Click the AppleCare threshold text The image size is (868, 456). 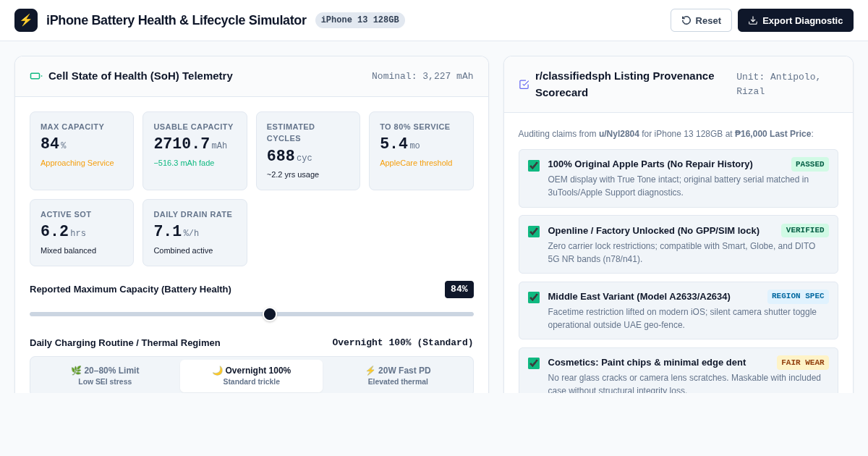416,163
